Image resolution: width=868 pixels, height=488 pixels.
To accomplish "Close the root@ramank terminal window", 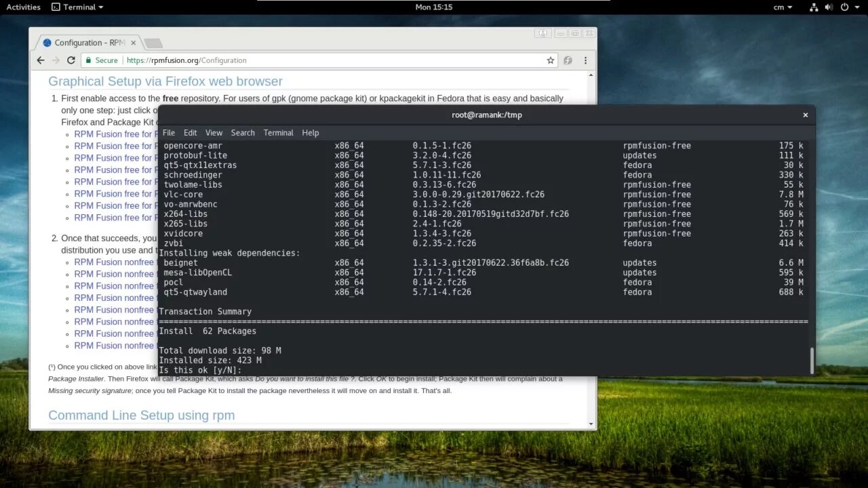I will [x=806, y=115].
